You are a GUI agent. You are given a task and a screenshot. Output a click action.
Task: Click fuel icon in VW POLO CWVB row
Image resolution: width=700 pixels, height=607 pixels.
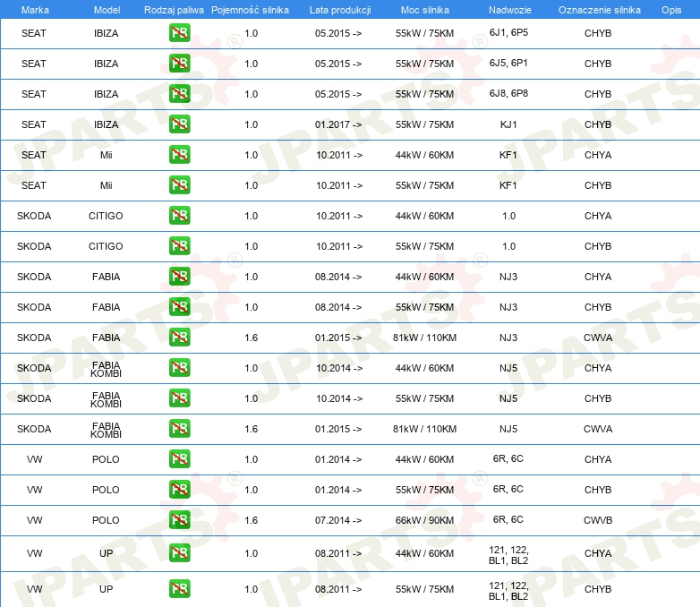(179, 519)
